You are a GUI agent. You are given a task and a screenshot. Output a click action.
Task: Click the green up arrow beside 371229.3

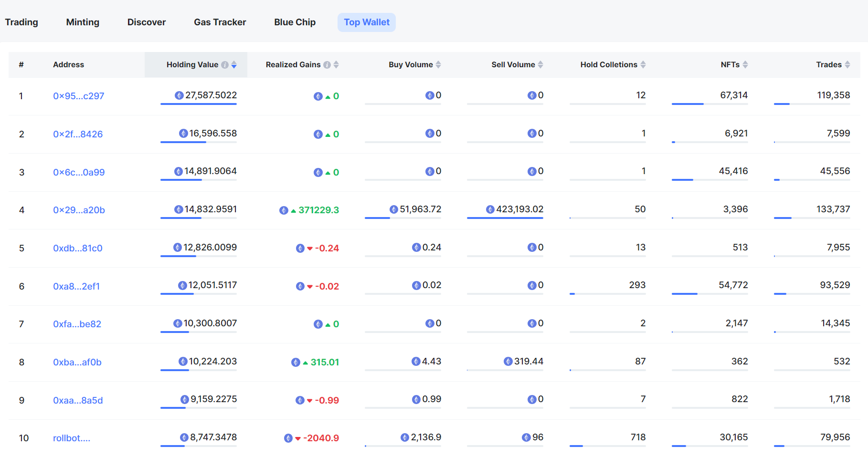pos(294,211)
